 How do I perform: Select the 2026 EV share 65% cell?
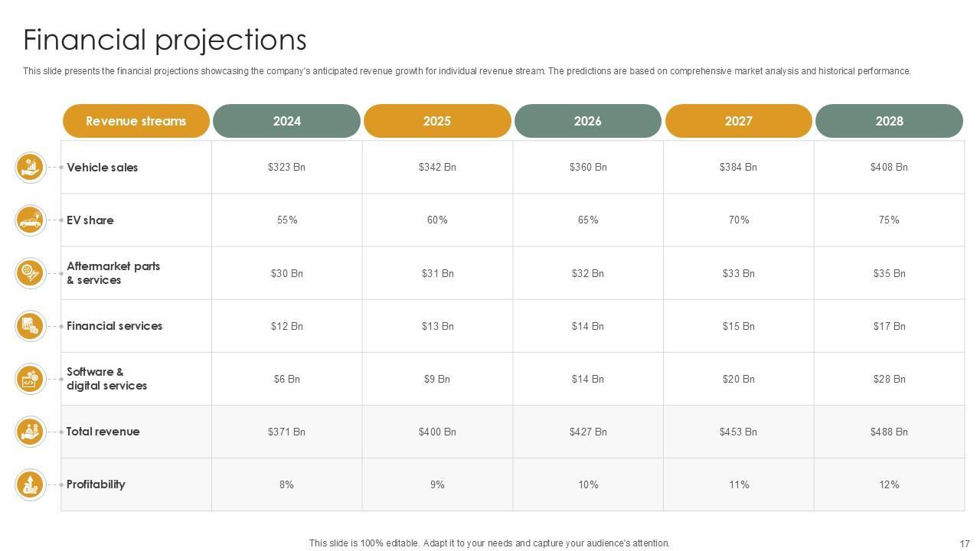click(588, 220)
